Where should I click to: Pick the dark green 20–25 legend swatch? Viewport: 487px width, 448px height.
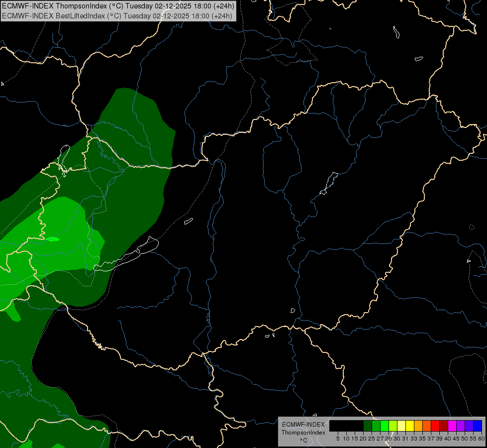click(368, 426)
